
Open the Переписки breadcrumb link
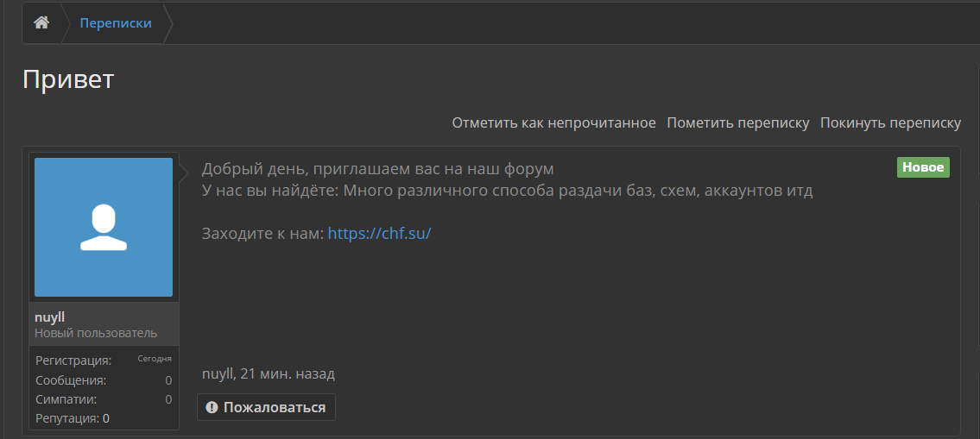(x=116, y=23)
